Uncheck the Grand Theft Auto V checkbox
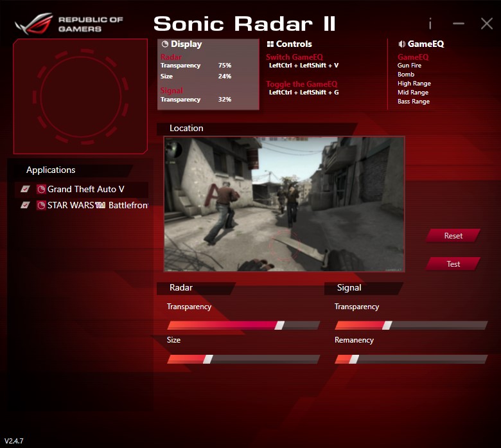 coord(25,190)
